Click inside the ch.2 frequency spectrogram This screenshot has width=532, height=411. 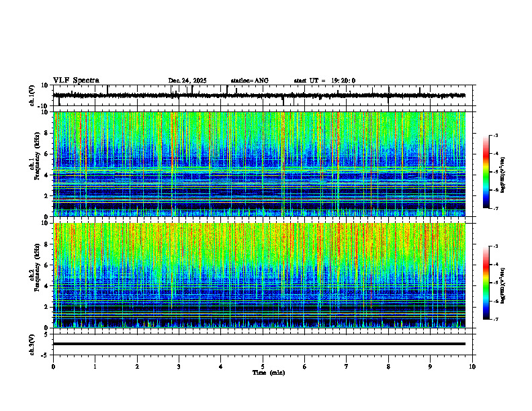(x=259, y=275)
